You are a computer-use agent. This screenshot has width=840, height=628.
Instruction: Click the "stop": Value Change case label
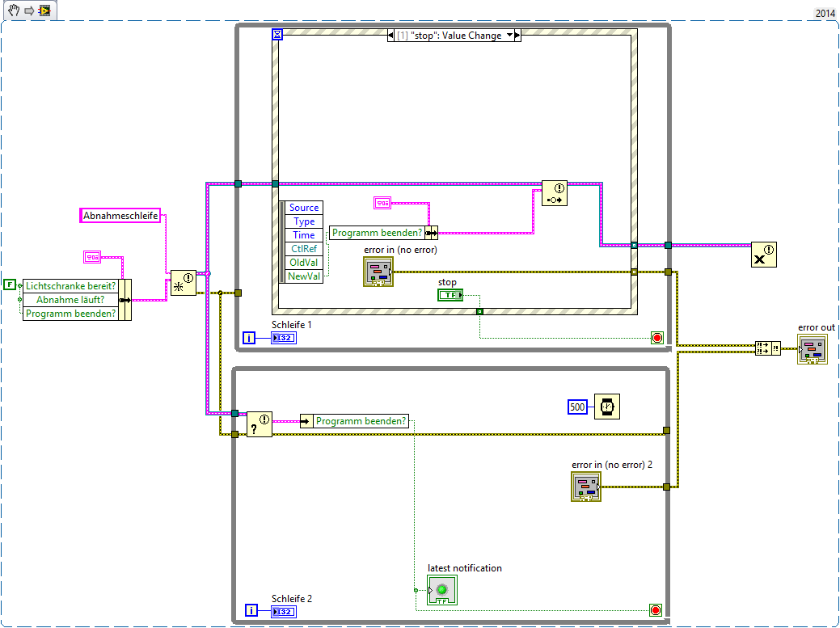(449, 36)
